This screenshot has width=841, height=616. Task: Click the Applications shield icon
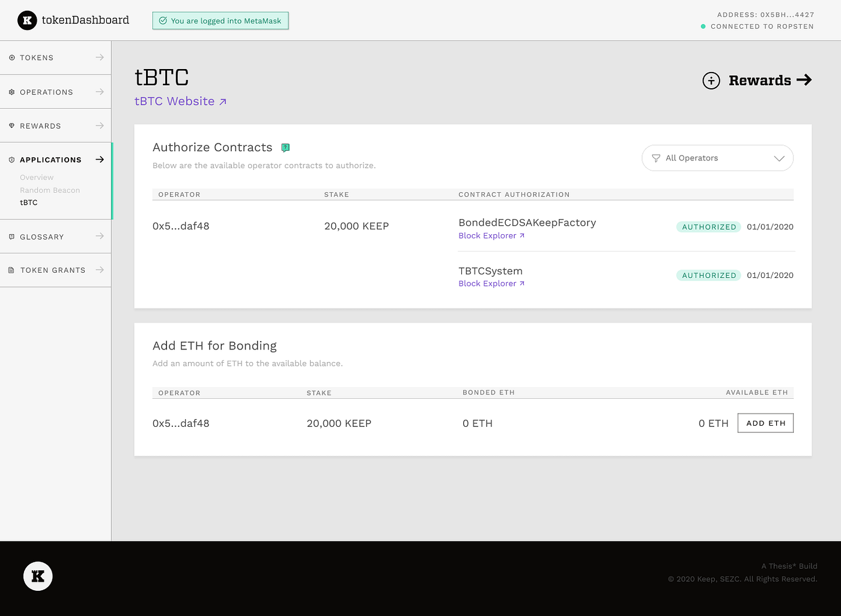pos(11,160)
